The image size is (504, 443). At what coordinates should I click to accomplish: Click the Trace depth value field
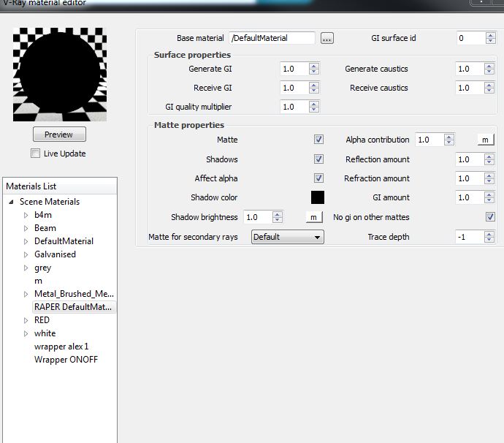[x=470, y=237]
